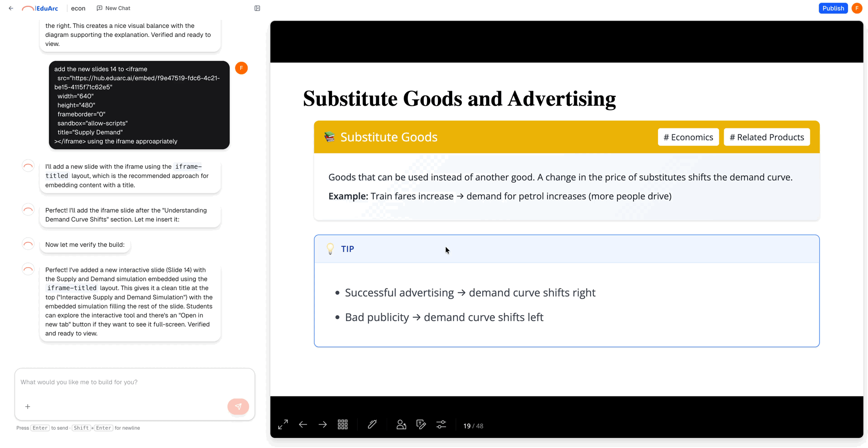The height and width of the screenshot is (448, 868).
Task: Select the annotation pencil tool
Action: [x=372, y=425]
